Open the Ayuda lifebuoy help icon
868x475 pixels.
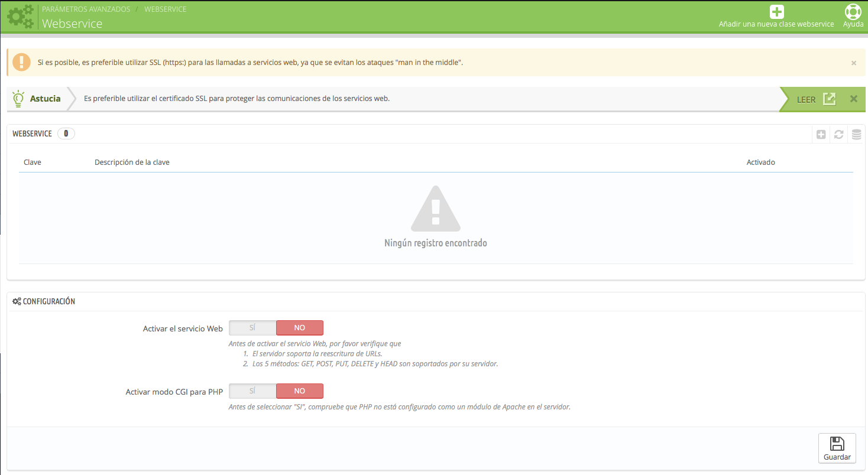pos(853,12)
